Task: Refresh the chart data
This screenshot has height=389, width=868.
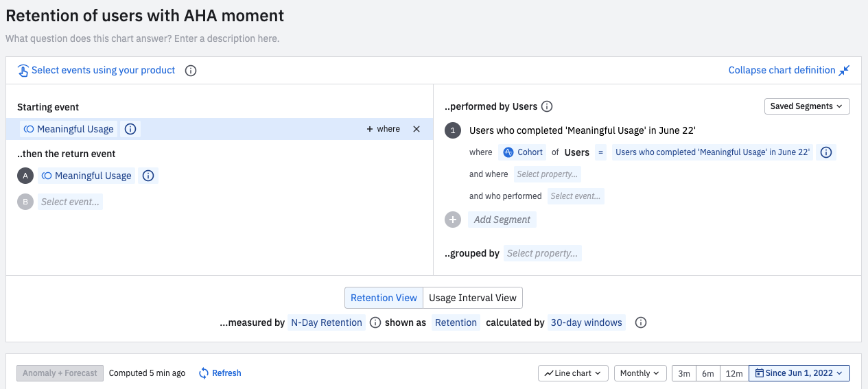Action: (220, 373)
